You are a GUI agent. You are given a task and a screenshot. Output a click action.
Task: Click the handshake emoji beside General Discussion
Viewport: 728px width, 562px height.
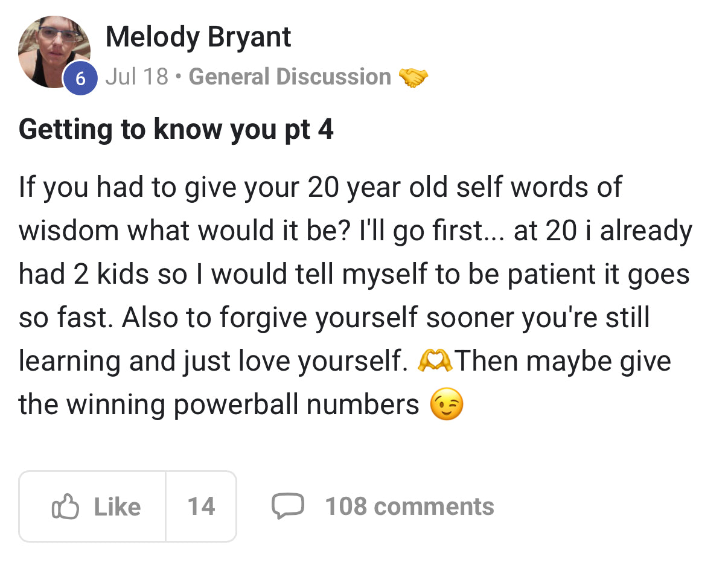[x=413, y=77]
